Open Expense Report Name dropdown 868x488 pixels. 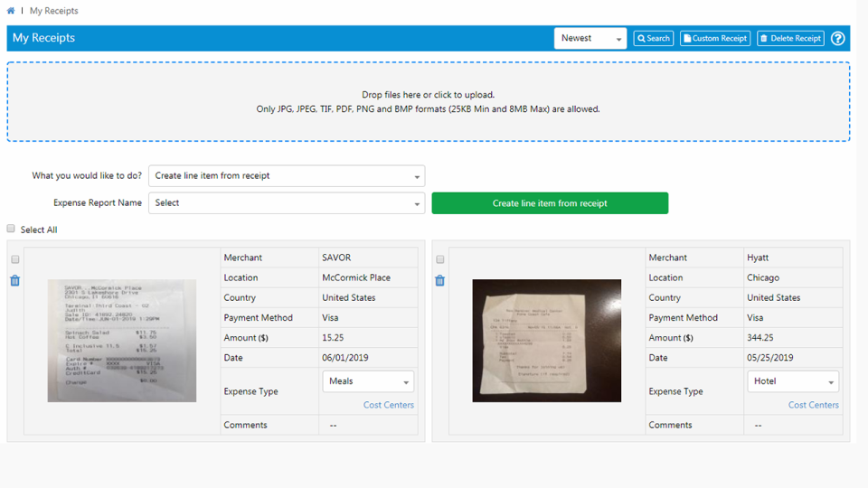287,203
